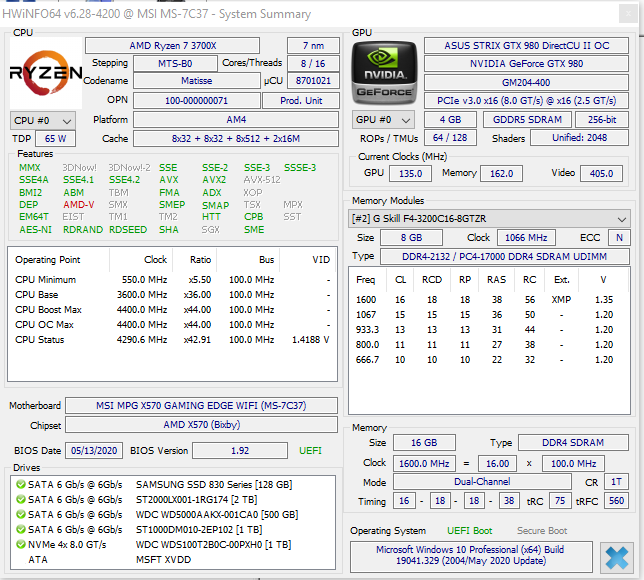Select the CPU Status row
This screenshot has height=580, width=644.
click(172, 340)
